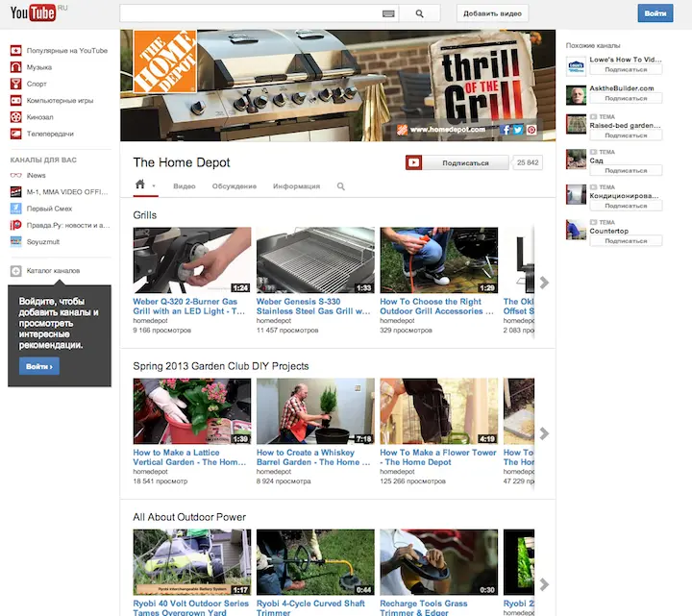Open Правда.Ру channel icon

[16, 225]
